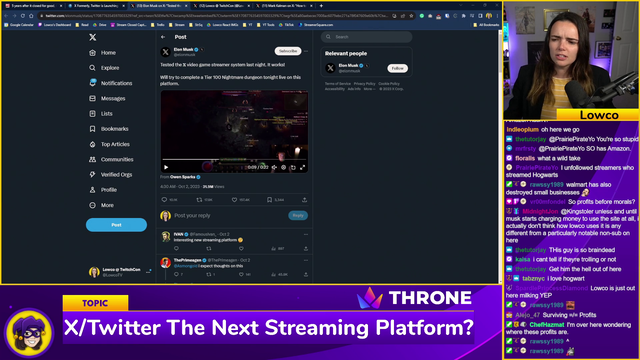Expand the More menu in sidebar
Screen dimensions: 640x360
coord(102,205)
